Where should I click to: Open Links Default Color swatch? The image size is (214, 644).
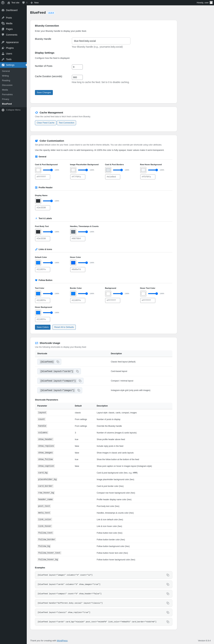[38, 263]
